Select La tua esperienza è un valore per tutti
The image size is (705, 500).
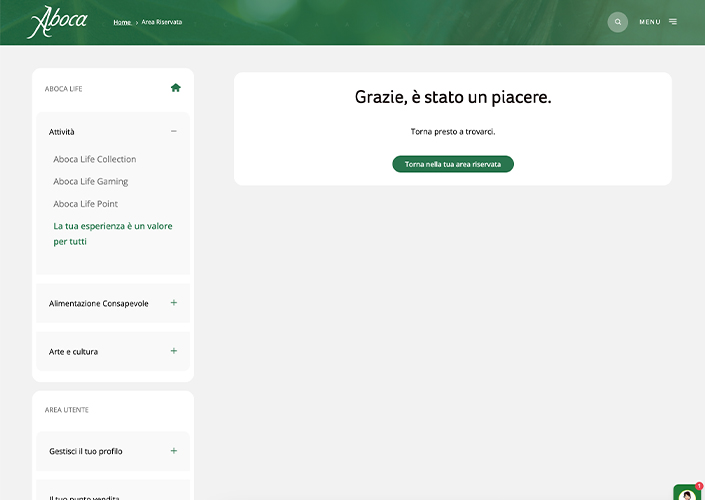112,233
